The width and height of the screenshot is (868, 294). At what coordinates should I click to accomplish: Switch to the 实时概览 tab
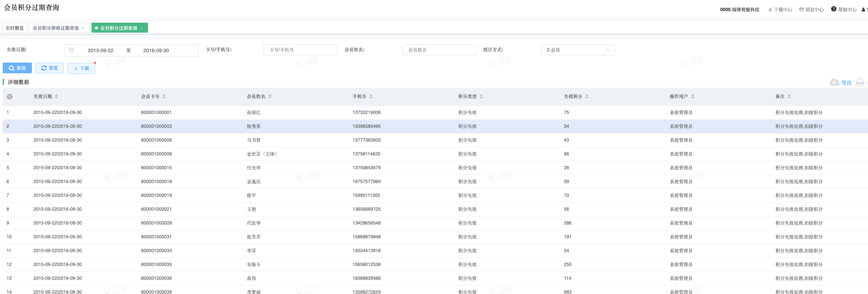coord(15,28)
